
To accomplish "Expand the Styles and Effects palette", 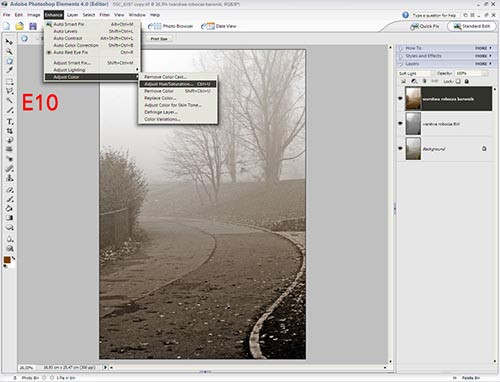I will (401, 56).
